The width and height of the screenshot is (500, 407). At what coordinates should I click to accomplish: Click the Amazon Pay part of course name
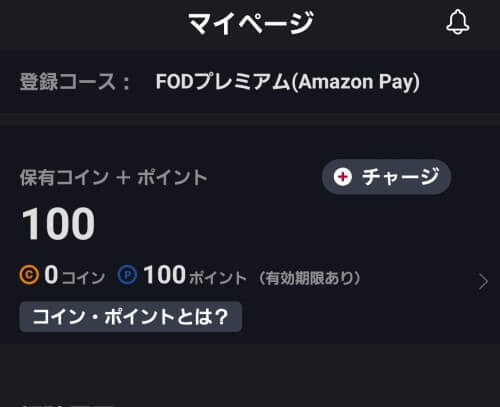(x=356, y=82)
